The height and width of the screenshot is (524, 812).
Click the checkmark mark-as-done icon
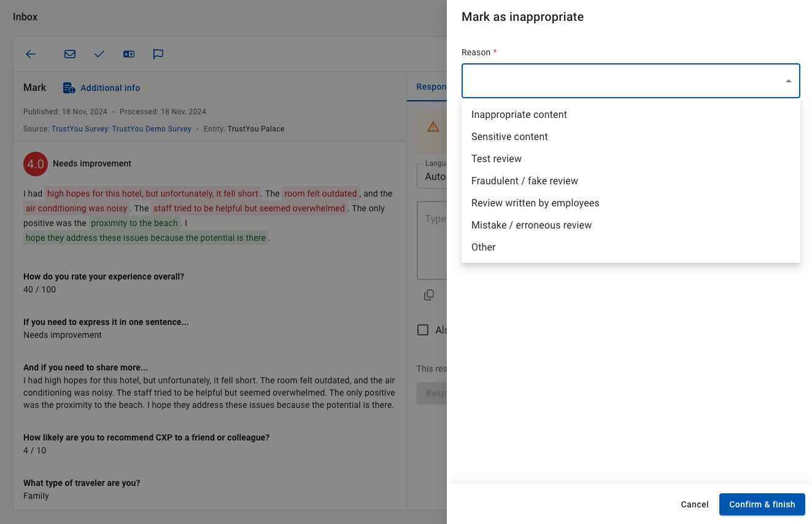[x=99, y=54]
